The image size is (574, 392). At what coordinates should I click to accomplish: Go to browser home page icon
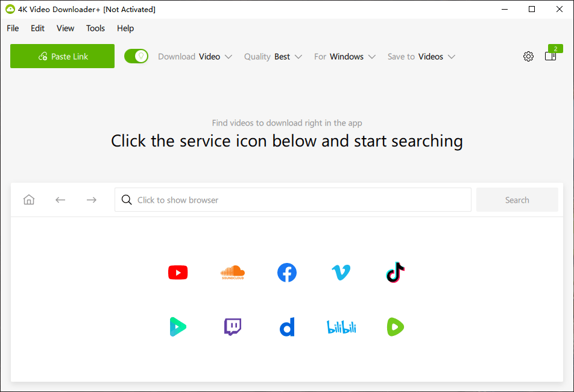29,200
